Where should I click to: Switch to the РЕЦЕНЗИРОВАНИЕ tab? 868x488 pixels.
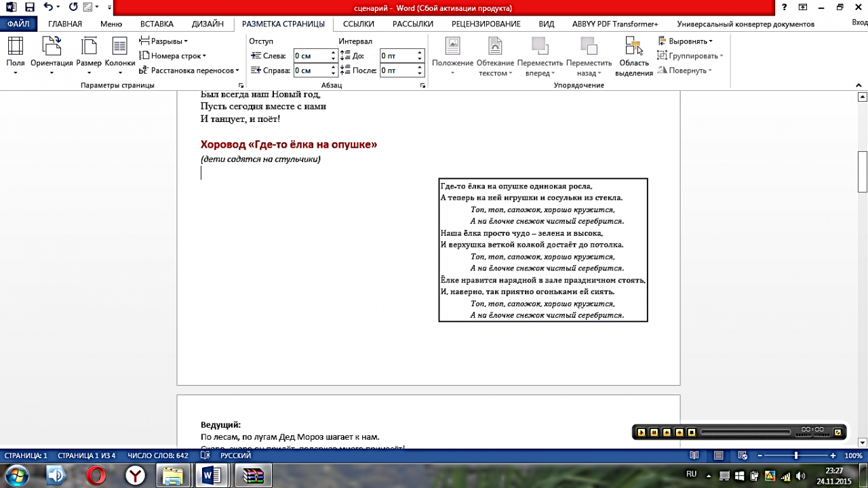(486, 24)
